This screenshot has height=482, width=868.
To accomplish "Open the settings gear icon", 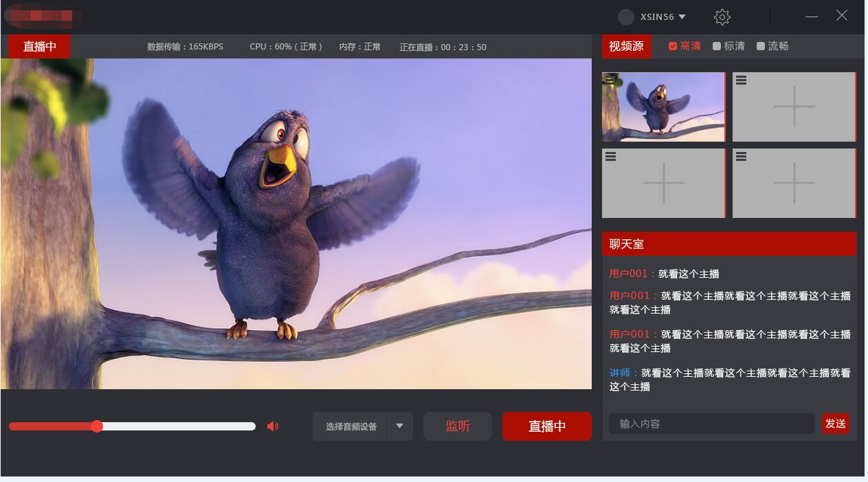I will 722,17.
